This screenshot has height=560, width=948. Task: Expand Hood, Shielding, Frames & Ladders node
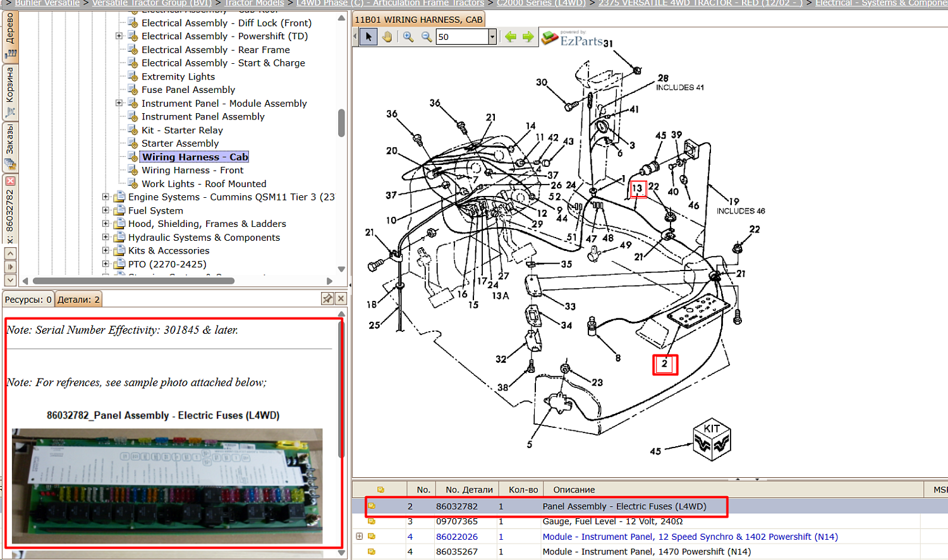tap(106, 224)
